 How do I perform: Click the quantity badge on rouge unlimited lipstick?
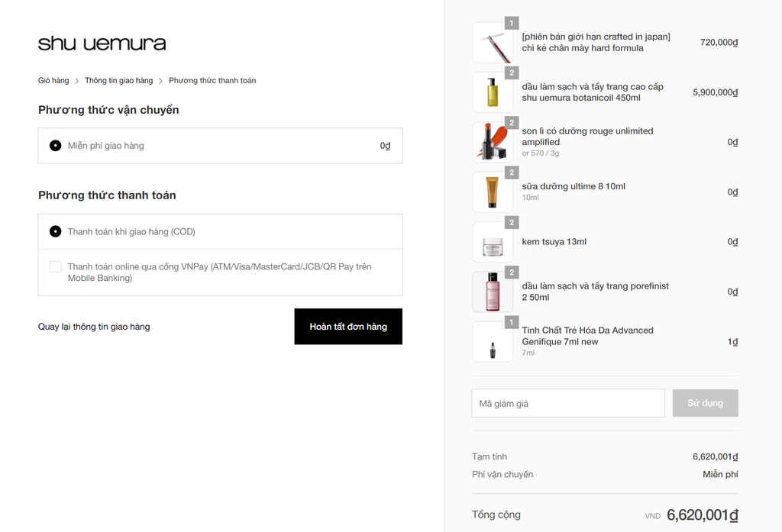[512, 123]
